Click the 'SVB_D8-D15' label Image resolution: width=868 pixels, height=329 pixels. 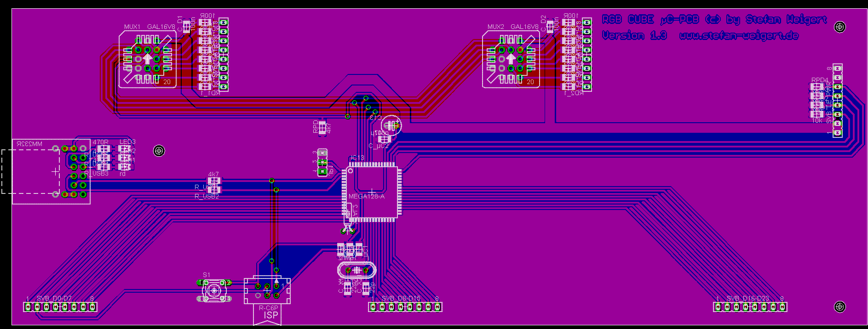[401, 299]
